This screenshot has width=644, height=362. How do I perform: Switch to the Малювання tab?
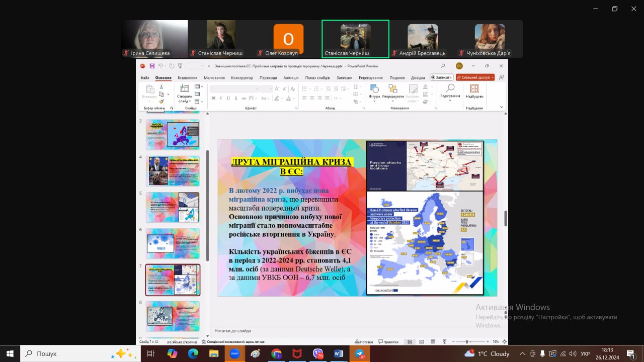pos(214,78)
